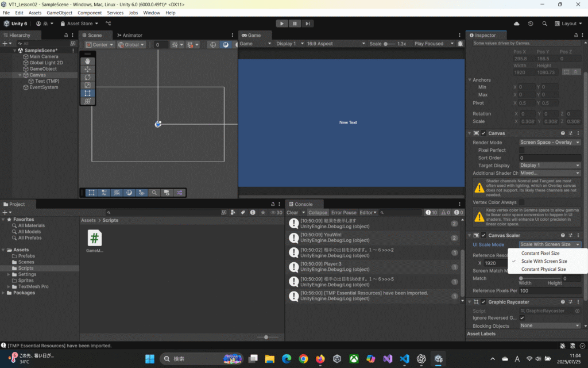Viewport: 588px width, 368px height.
Task: Open Unity Cloud icon in toolbar
Action: [516, 23]
